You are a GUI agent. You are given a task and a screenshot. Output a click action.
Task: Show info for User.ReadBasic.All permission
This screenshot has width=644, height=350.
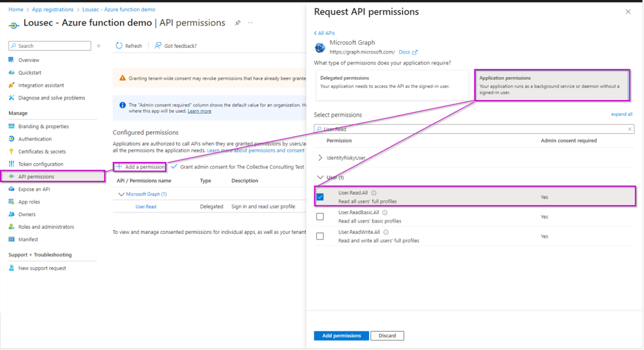point(385,212)
